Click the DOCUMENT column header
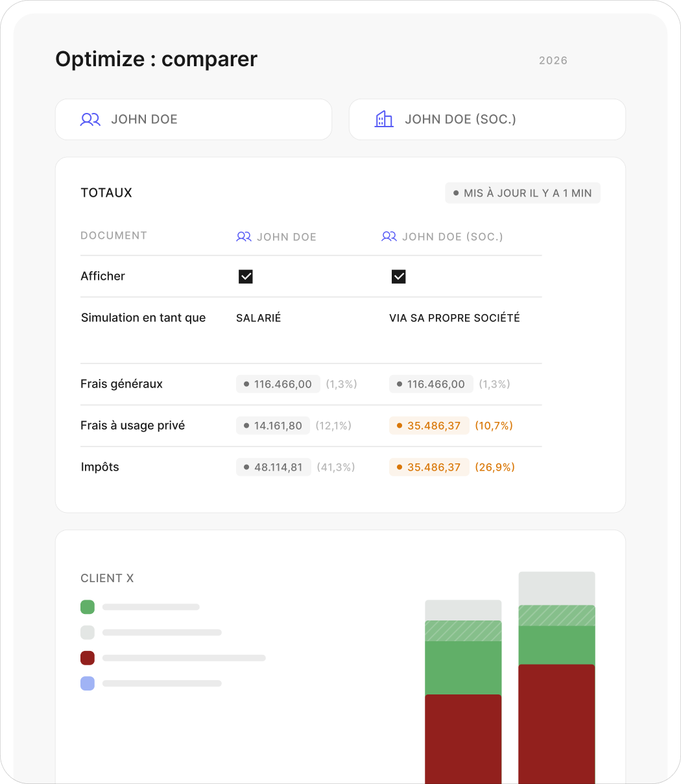This screenshot has height=784, width=681. (x=114, y=236)
